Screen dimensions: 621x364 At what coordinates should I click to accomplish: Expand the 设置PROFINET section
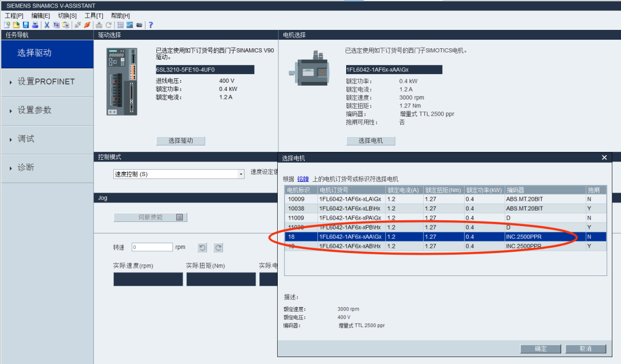pos(46,82)
